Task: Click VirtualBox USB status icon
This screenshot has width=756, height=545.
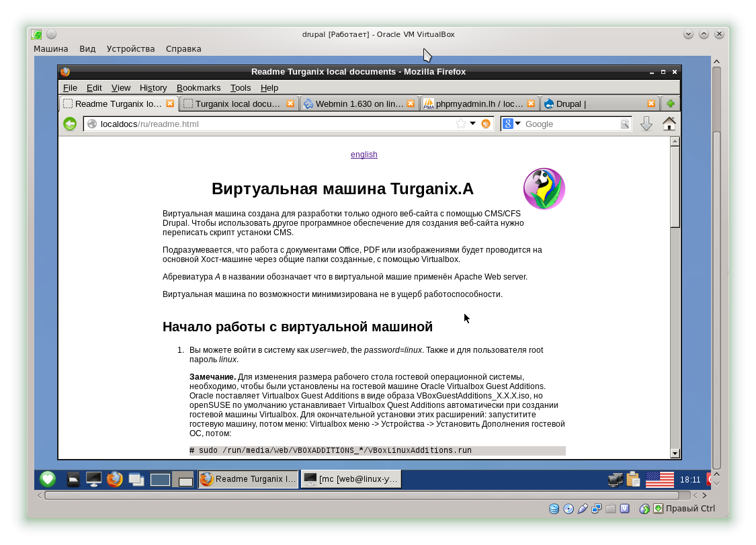Action: 583,508
